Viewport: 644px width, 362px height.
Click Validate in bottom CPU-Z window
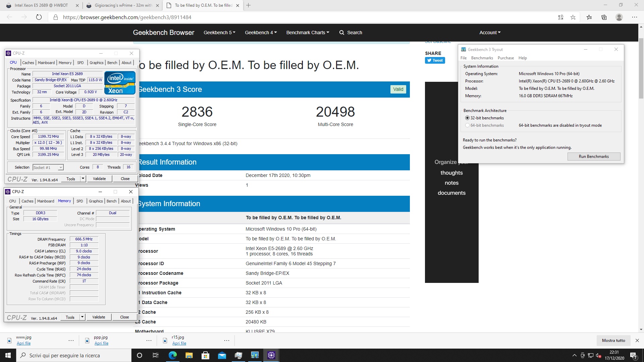click(99, 317)
